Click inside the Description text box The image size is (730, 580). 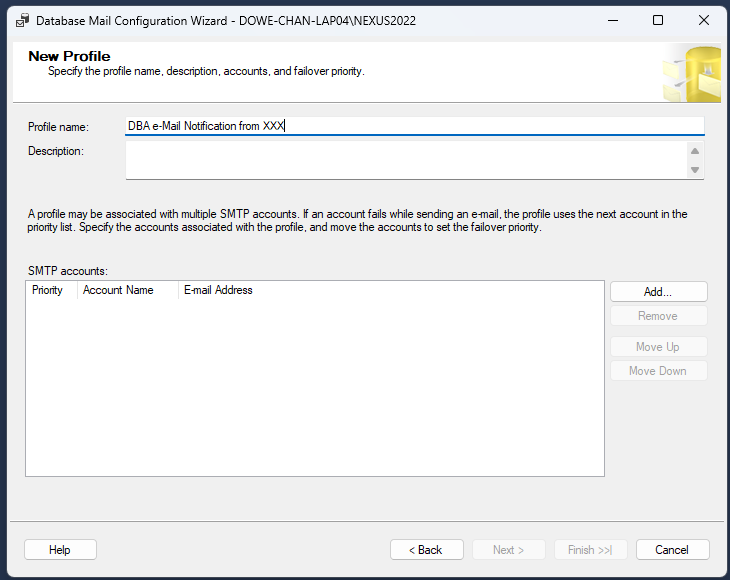[405, 160]
